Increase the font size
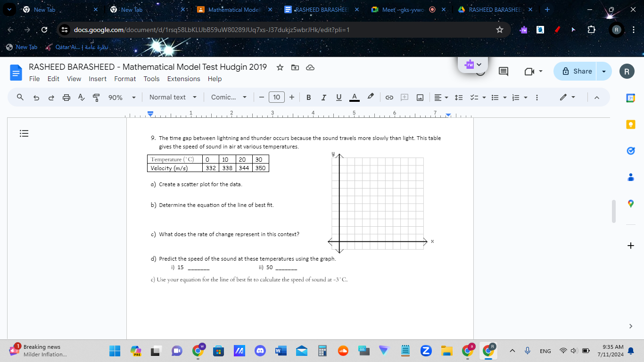The width and height of the screenshot is (644, 362). [292, 97]
